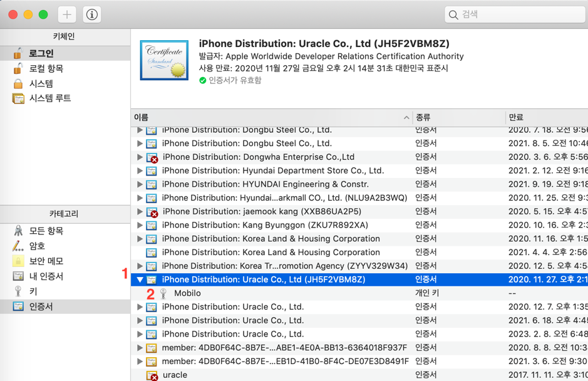Select the Korea Land & Housing row expiring 2021. 4. 4.

[271, 253]
